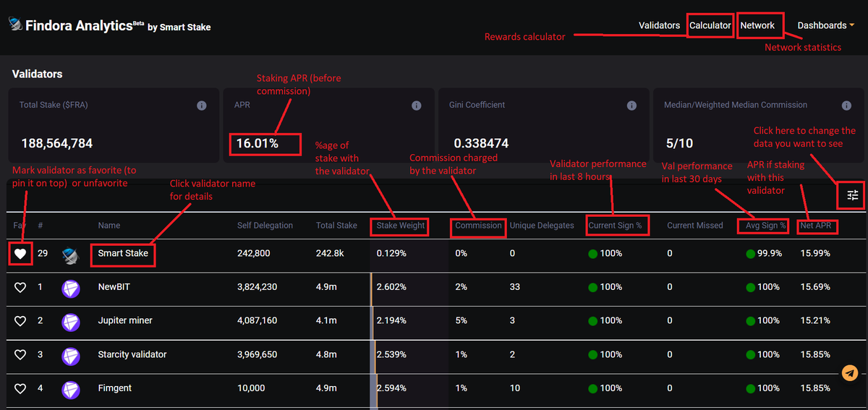Sort by Total Stake column
This screenshot has width=868, height=410.
336,226
